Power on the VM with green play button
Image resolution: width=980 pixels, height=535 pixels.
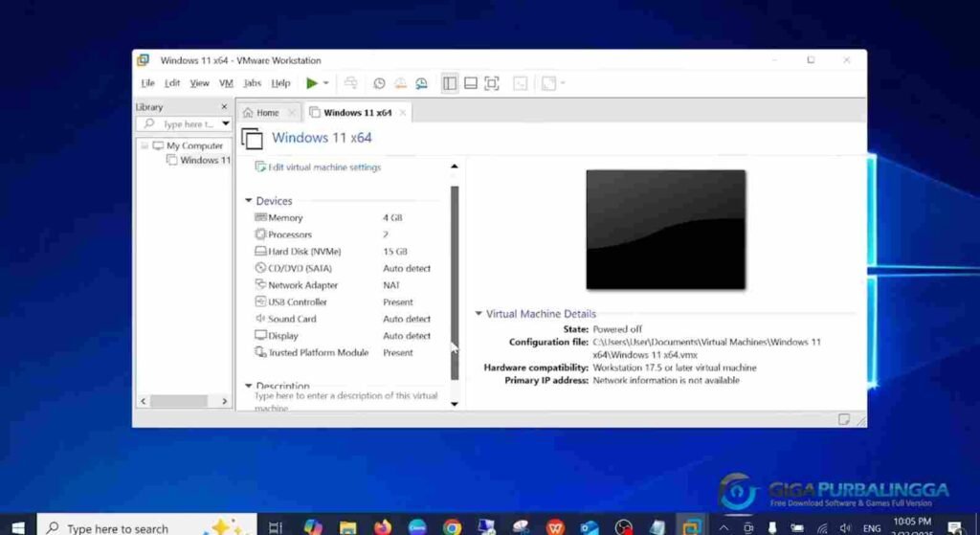click(312, 83)
